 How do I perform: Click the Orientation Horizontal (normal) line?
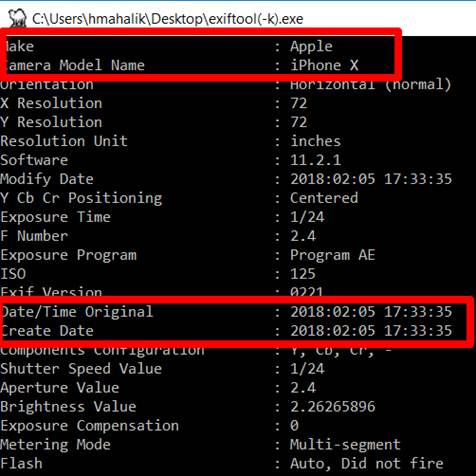pos(225,85)
